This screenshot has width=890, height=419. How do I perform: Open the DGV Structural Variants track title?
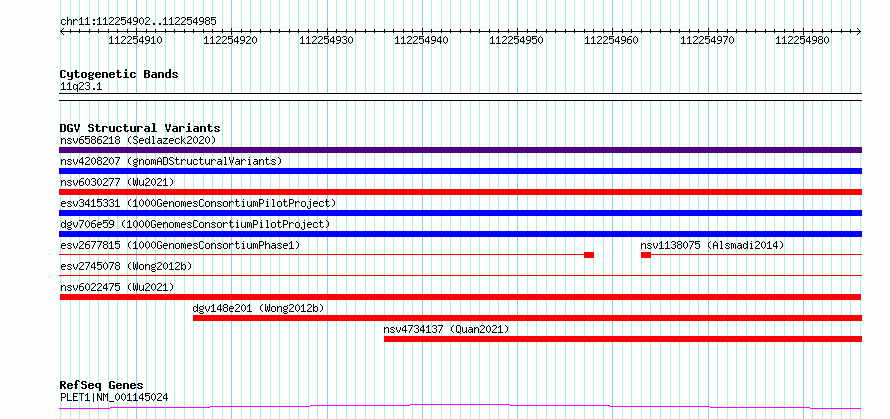(140, 128)
